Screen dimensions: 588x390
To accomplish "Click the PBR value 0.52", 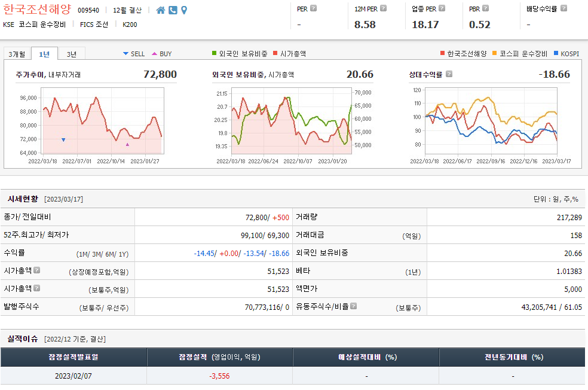I will [480, 25].
